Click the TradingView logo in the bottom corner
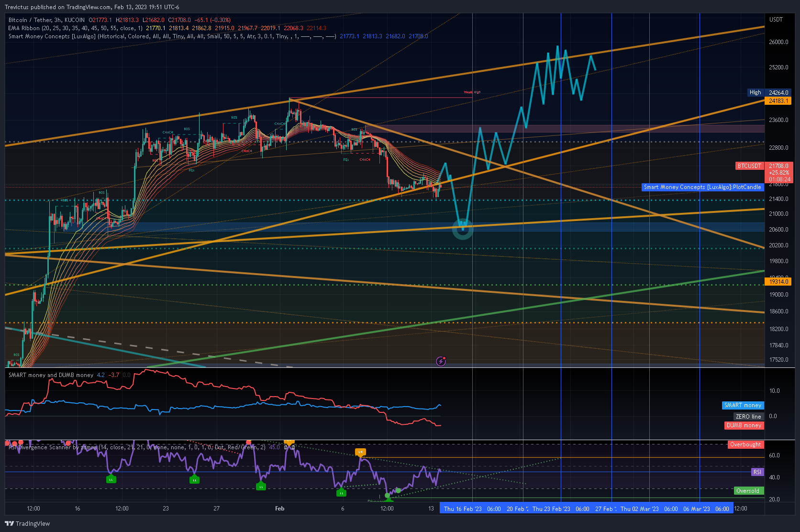 click(x=27, y=523)
